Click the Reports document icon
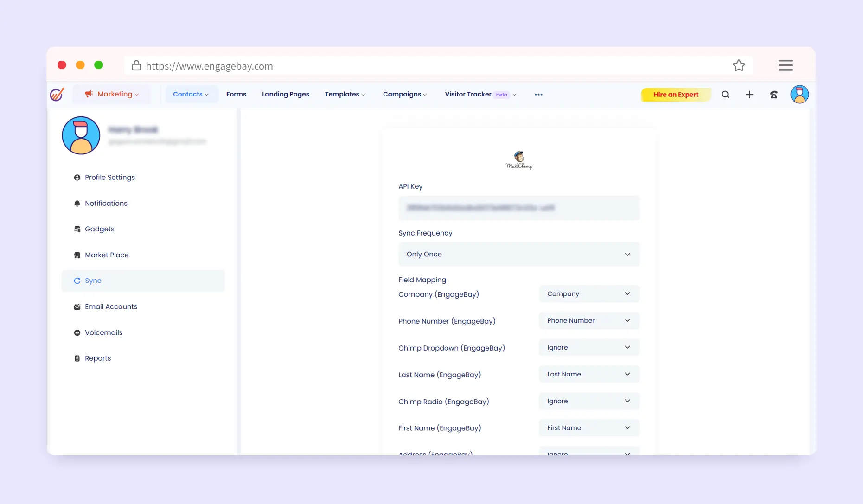This screenshot has width=863, height=504. point(77,358)
